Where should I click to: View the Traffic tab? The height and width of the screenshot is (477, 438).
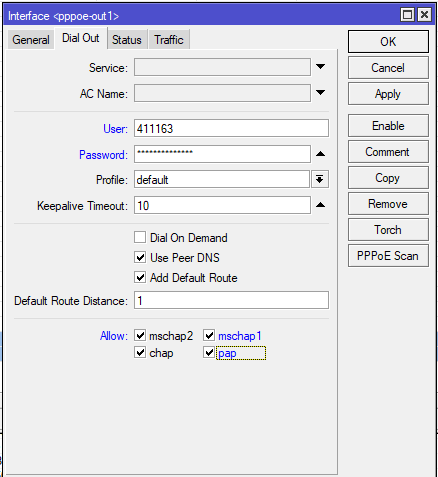coord(169,40)
